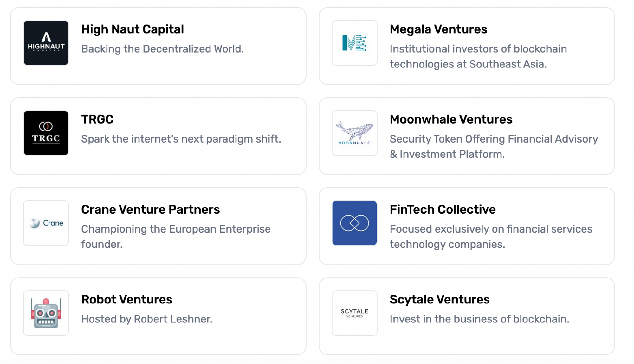This screenshot has height=364, width=634.
Task: Open the High Naut Capital title link
Action: click(132, 29)
